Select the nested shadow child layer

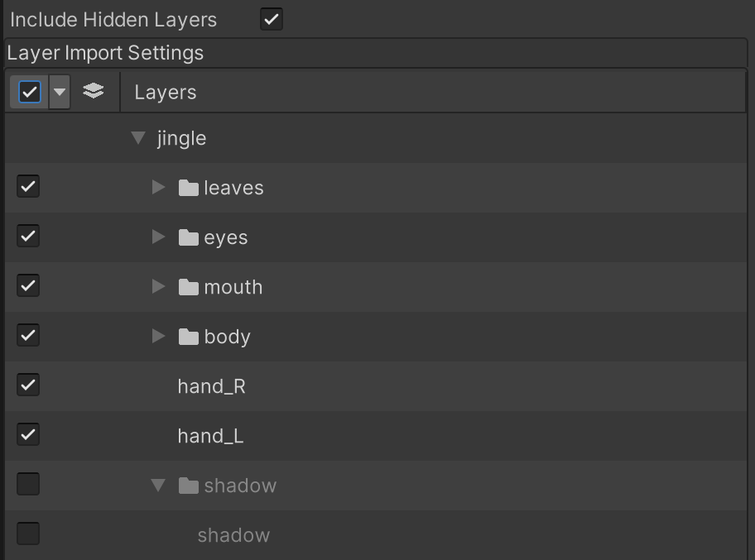(x=233, y=535)
